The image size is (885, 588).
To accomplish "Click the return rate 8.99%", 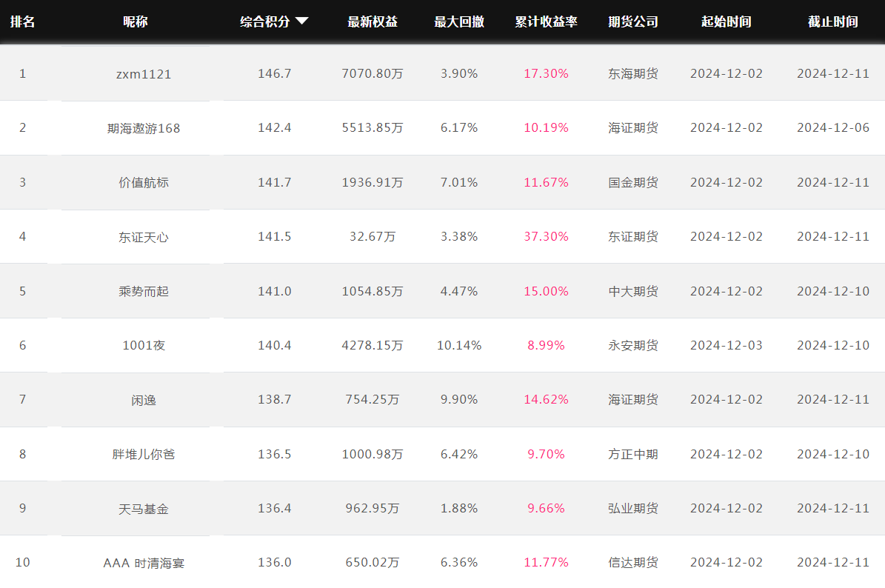I will (x=546, y=345).
